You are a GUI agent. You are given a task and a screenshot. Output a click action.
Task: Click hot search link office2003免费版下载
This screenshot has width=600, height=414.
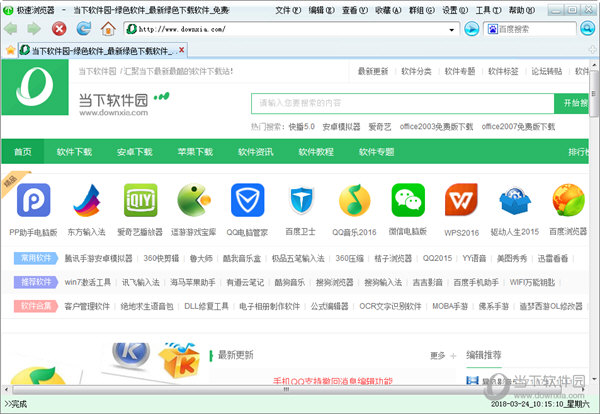coord(436,127)
